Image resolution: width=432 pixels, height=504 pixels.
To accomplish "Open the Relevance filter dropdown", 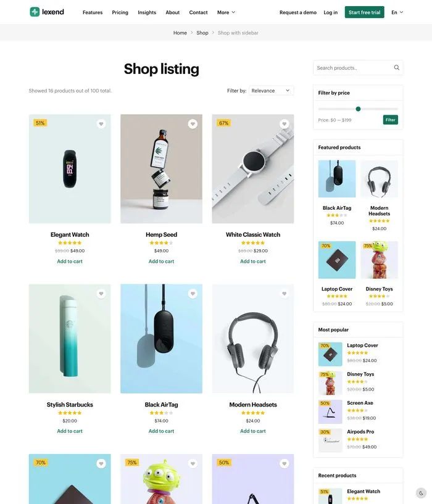I will click(x=271, y=91).
